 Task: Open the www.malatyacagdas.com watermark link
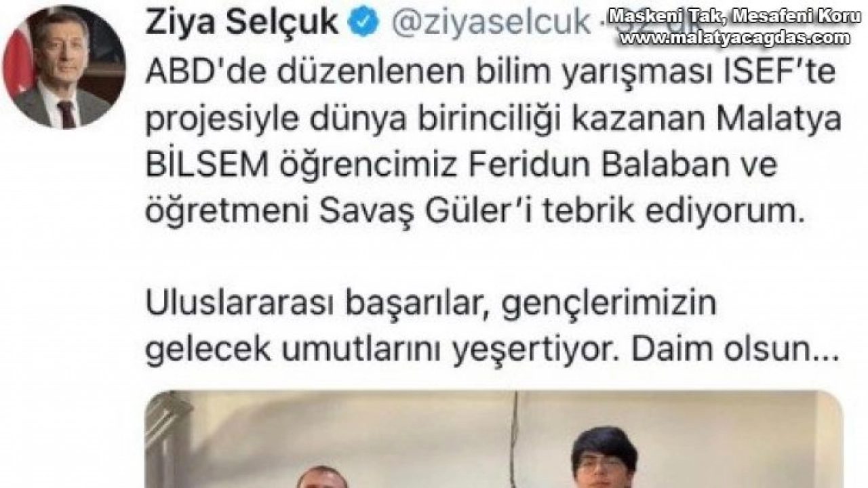(x=734, y=39)
